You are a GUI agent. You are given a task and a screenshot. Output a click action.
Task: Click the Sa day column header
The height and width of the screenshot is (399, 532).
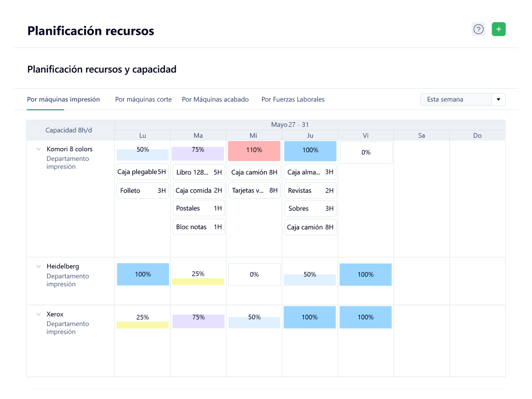click(421, 135)
